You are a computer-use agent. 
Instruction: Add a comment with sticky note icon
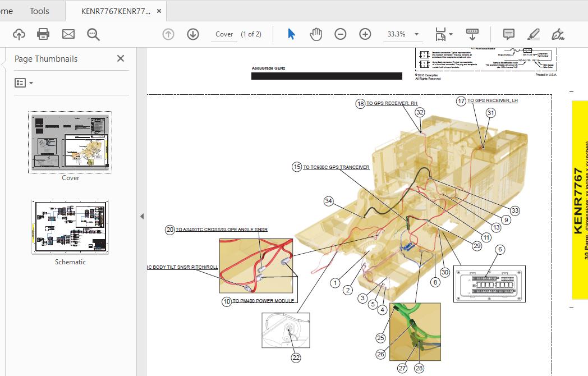509,34
